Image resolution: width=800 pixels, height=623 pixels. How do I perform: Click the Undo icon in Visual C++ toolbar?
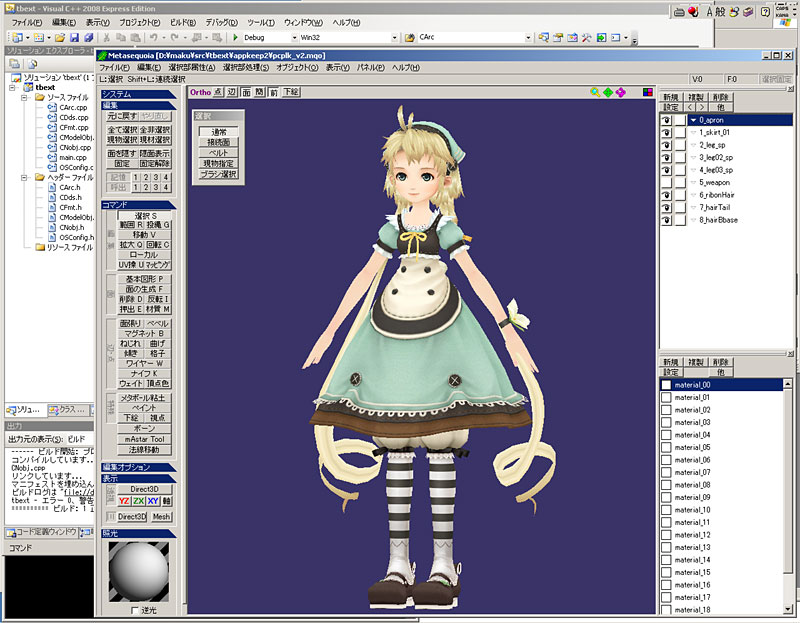(x=154, y=38)
